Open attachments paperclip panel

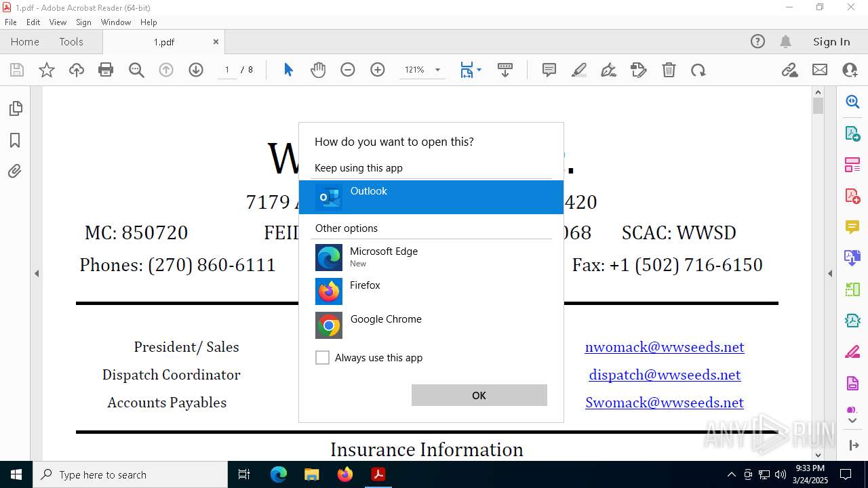15,171
